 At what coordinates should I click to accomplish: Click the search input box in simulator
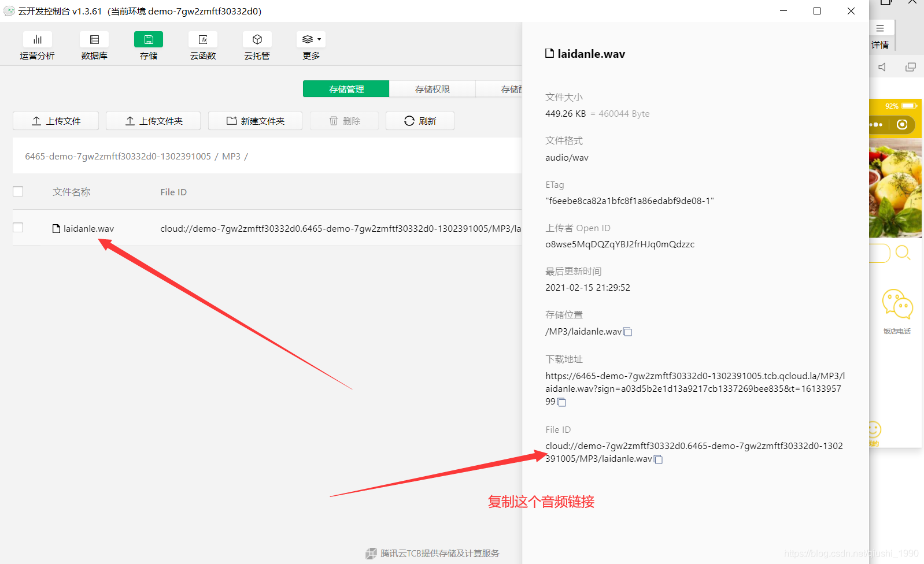click(879, 253)
